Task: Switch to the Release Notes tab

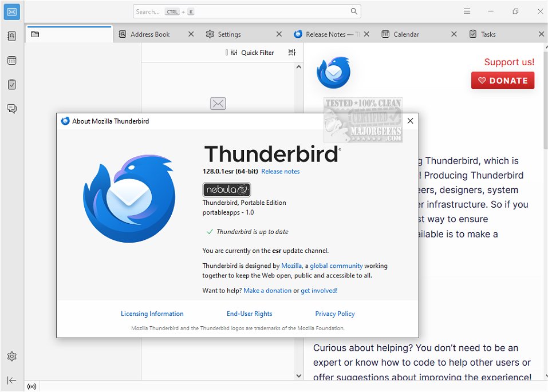Action: coord(326,34)
